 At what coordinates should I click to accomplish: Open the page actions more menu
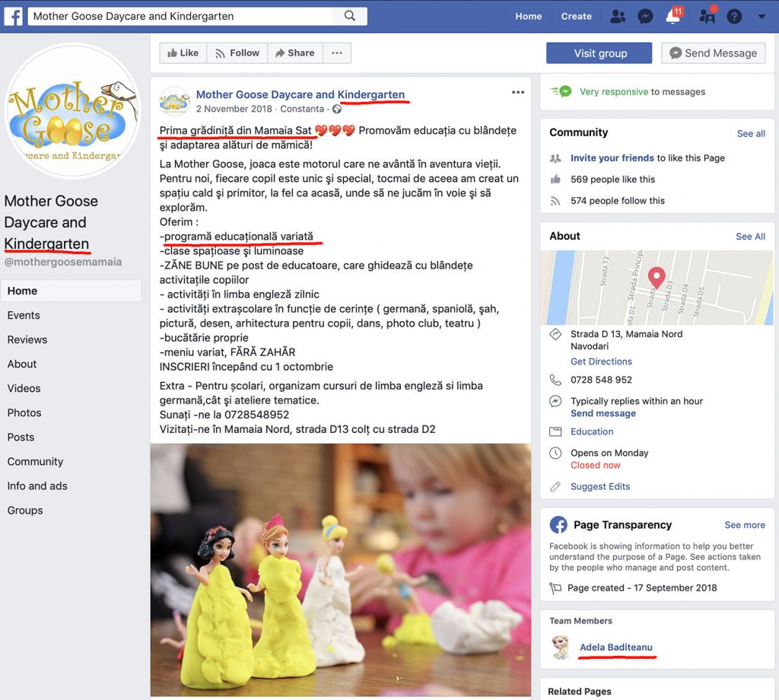coord(337,53)
